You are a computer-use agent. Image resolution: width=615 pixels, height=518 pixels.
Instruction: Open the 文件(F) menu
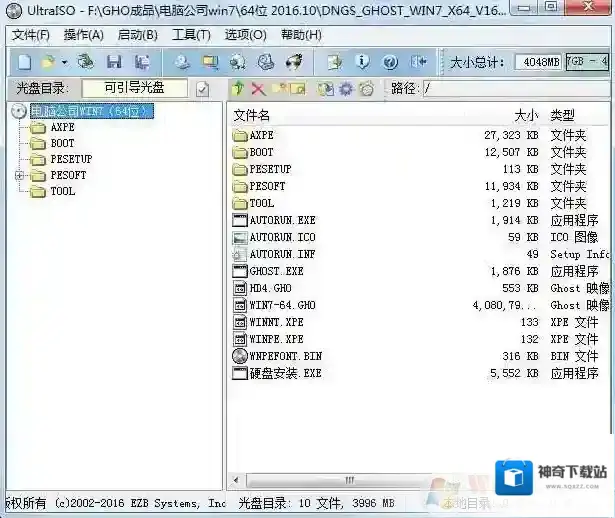(30, 35)
